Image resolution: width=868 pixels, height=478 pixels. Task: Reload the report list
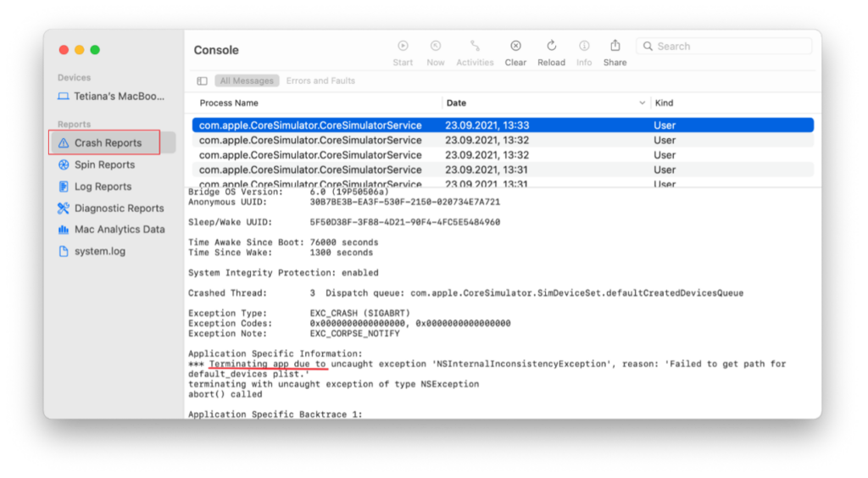[551, 46]
